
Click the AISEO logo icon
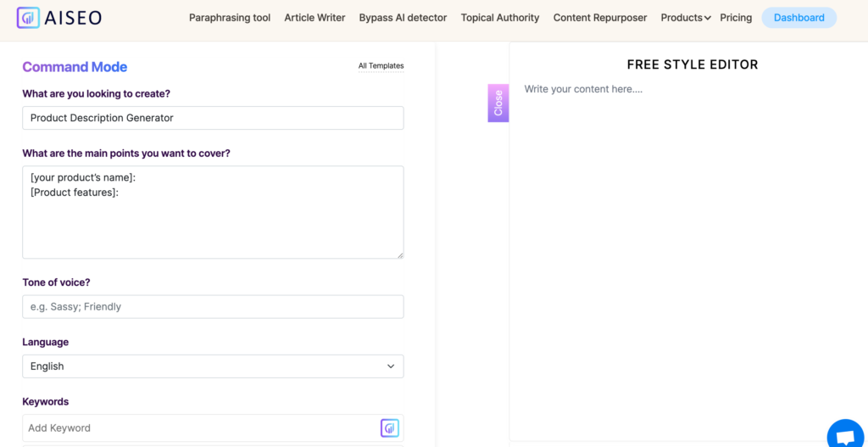pyautogui.click(x=28, y=18)
